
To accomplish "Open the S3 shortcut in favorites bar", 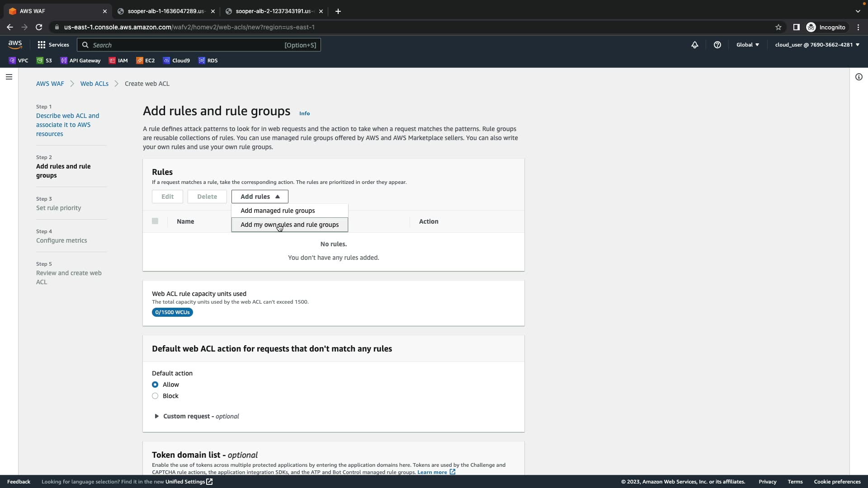I will (x=44, y=61).
